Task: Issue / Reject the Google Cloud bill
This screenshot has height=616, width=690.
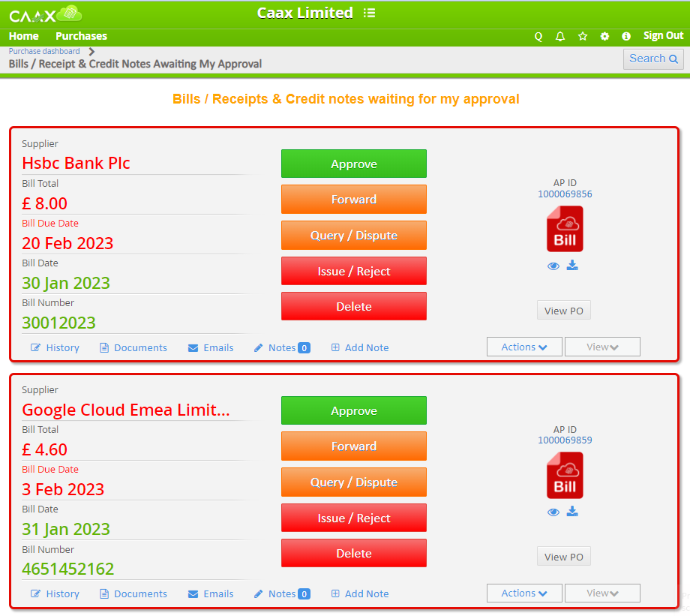Action: [354, 518]
